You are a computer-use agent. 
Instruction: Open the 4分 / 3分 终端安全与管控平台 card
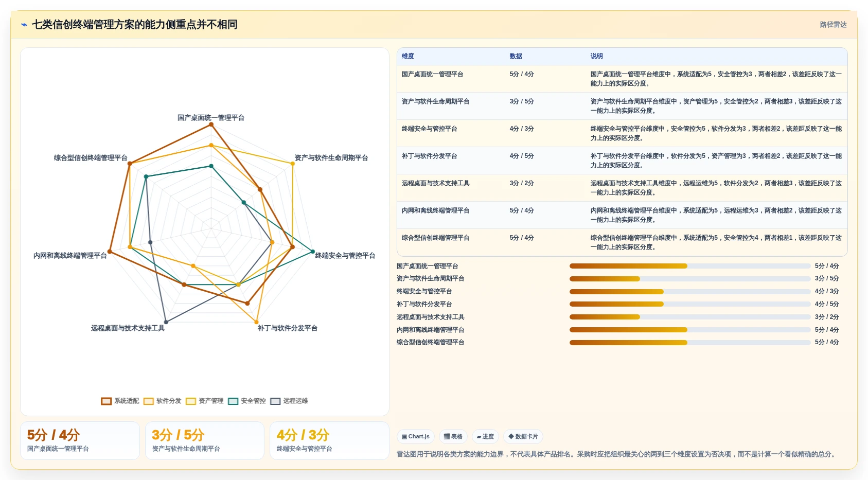tap(329, 440)
